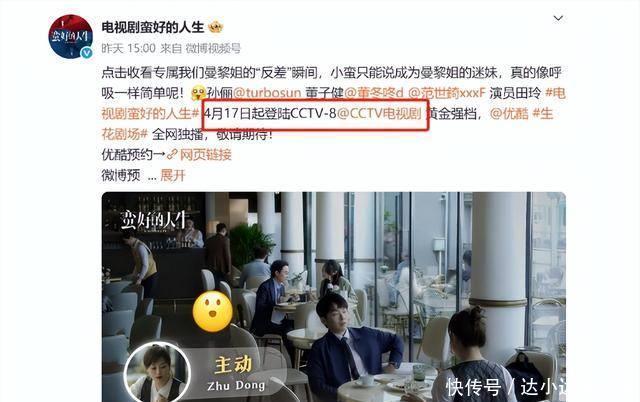Open the 电视剧蛮好的人生 profile avatar
This screenshot has height=402, width=640.
click(70, 36)
